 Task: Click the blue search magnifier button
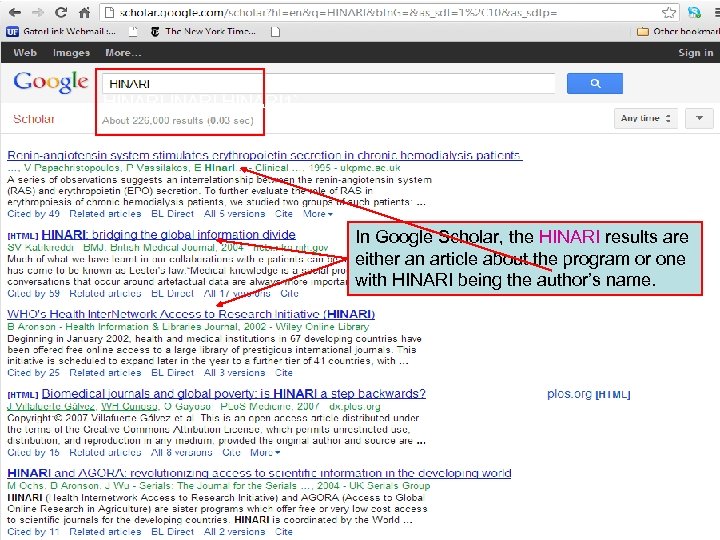(595, 83)
